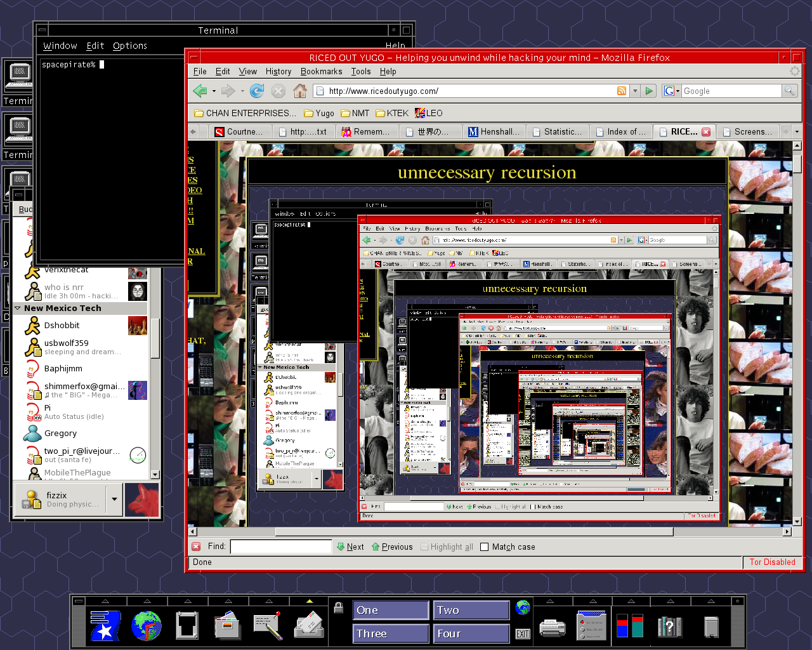Go back in Firefox with the Back arrow
Image resolution: width=812 pixels, height=650 pixels.
[x=200, y=91]
